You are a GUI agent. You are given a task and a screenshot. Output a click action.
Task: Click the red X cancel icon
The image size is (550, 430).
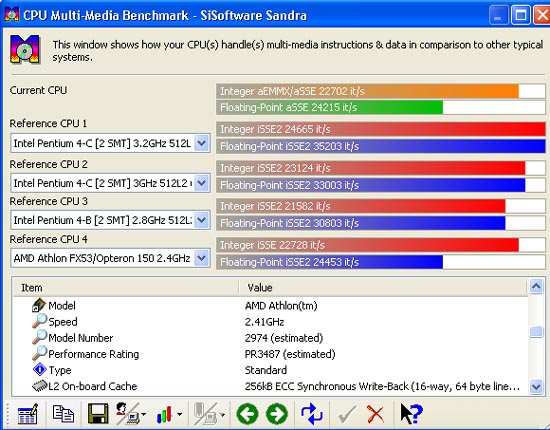click(375, 414)
